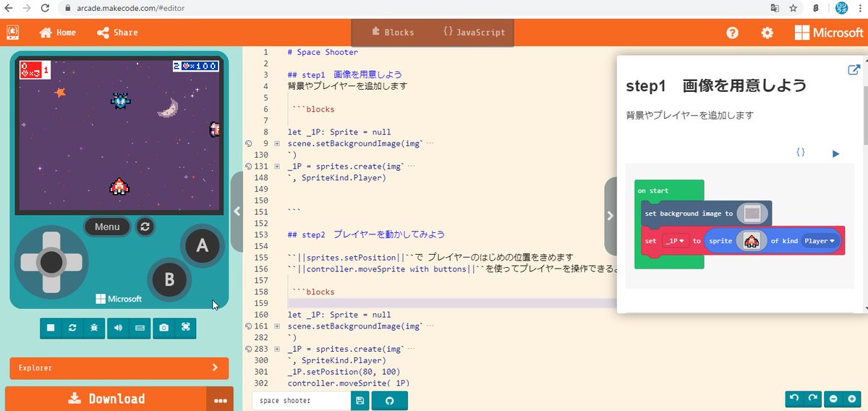Image resolution: width=868 pixels, height=411 pixels.
Task: Open the Player kind dropdown
Action: [x=820, y=241]
